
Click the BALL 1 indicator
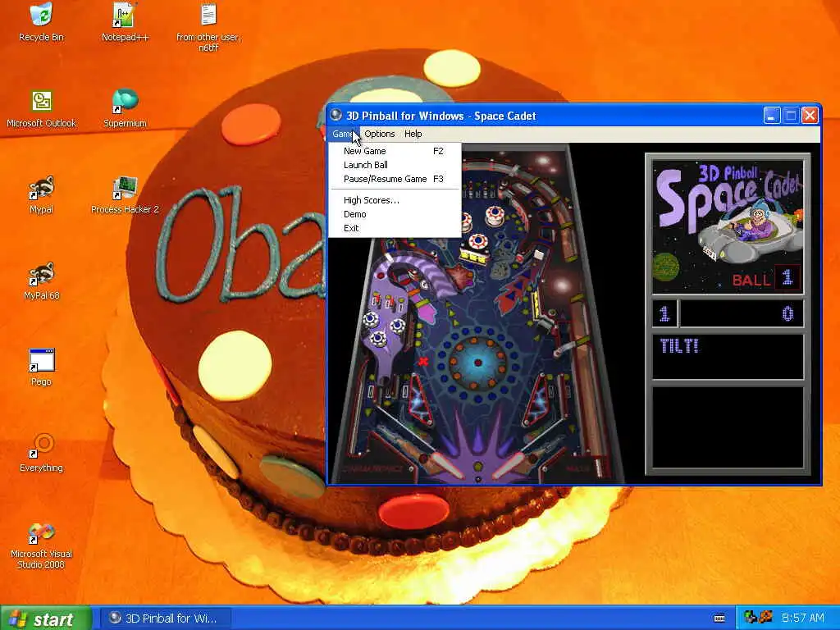[x=766, y=279]
